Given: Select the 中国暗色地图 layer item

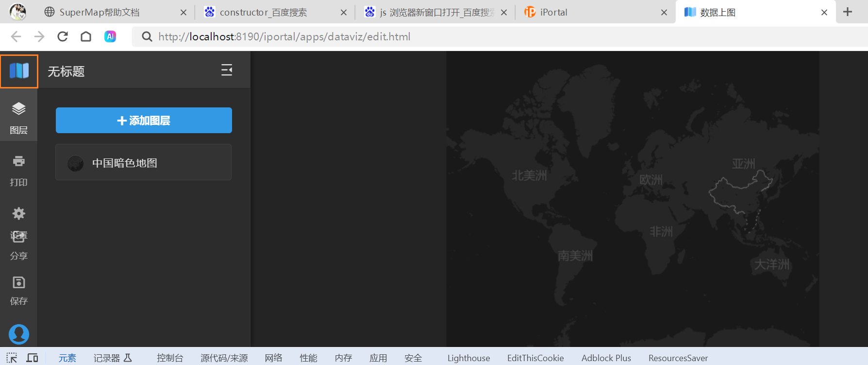Looking at the screenshot, I should 143,162.
